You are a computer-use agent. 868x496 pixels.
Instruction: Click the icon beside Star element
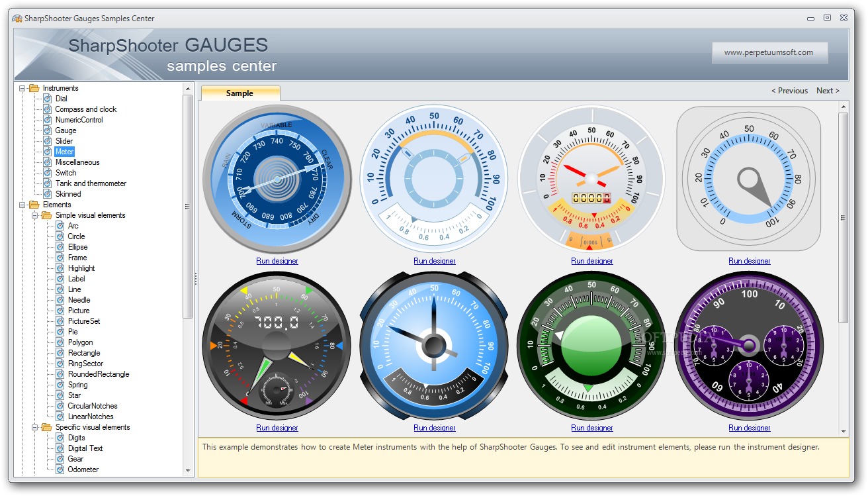click(60, 395)
